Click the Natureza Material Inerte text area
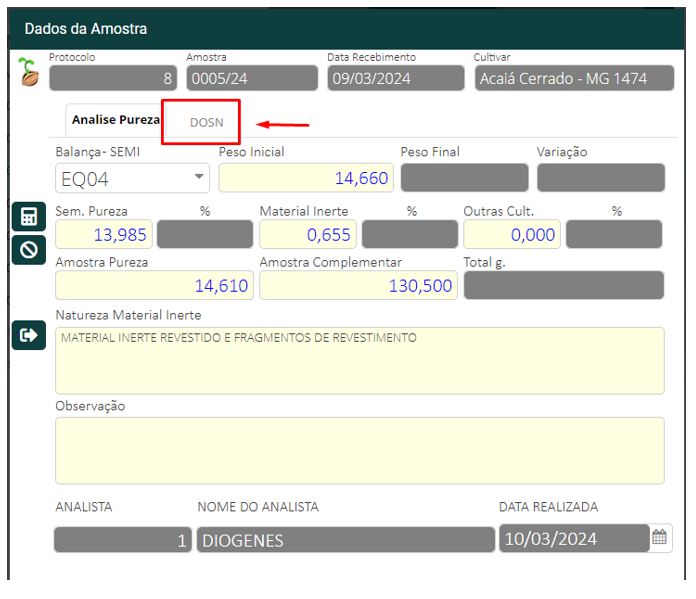The width and height of the screenshot is (696, 599). tap(359, 360)
